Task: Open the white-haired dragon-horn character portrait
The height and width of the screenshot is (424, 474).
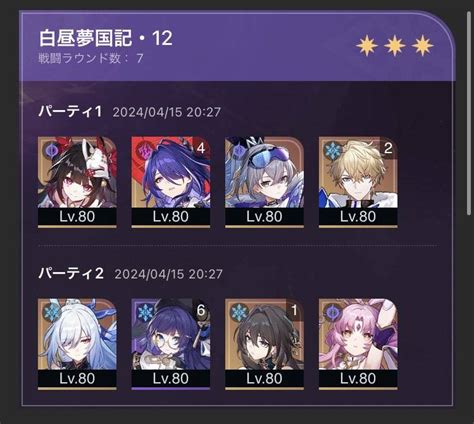Action: pos(77,344)
